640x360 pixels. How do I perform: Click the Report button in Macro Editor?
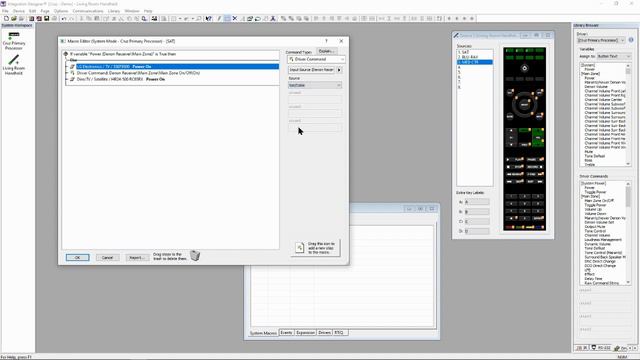point(137,258)
